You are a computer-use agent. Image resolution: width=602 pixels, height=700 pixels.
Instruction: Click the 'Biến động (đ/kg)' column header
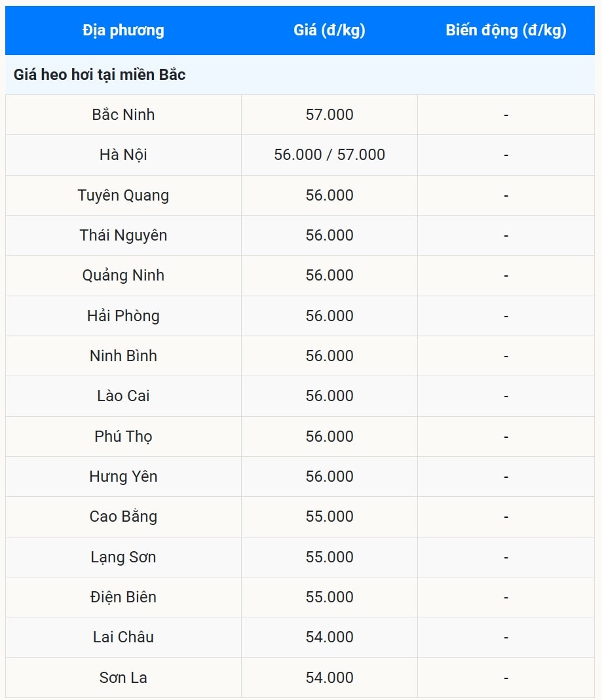click(x=506, y=30)
